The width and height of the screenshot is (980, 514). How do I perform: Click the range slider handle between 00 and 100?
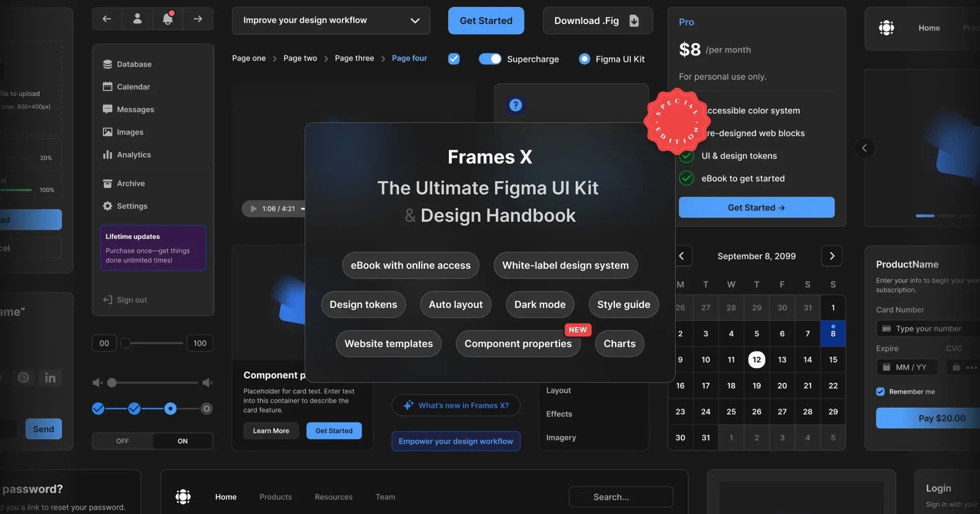point(125,343)
